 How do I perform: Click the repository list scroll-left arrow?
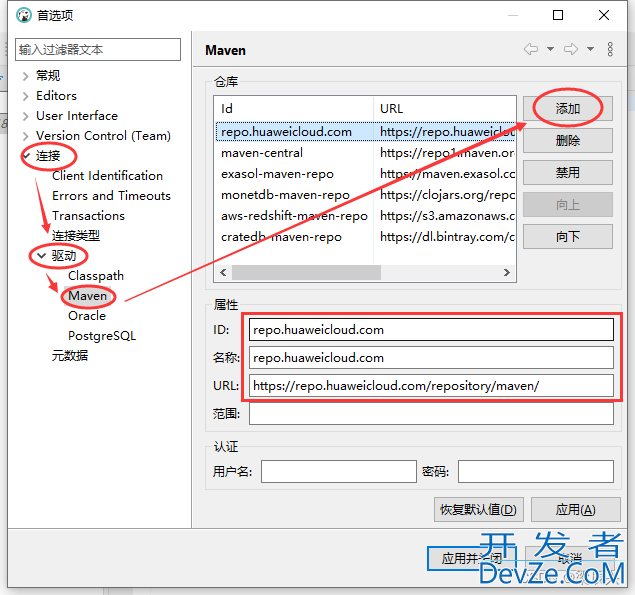click(x=223, y=272)
